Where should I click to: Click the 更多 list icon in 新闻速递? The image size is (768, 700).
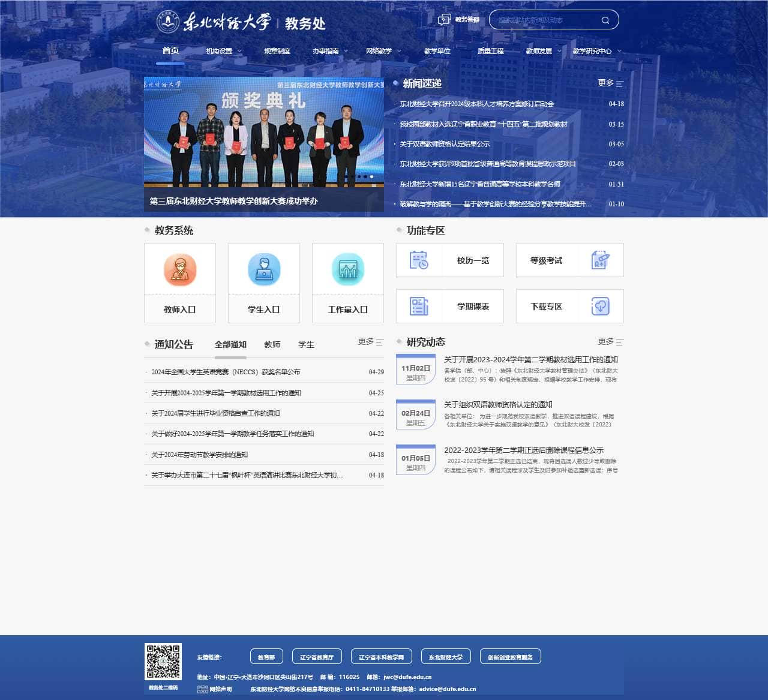click(x=620, y=84)
